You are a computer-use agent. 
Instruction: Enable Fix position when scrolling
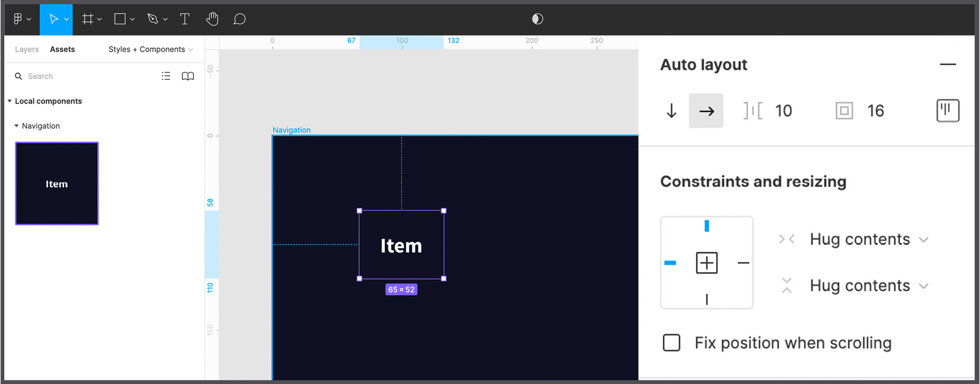[x=672, y=343]
